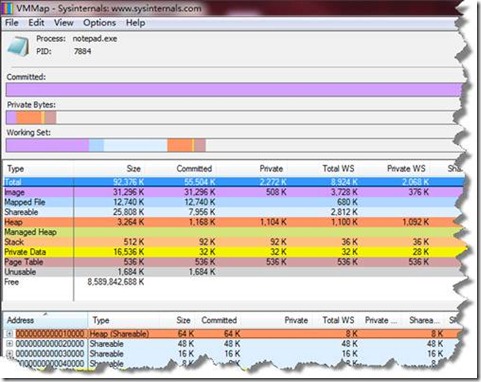The width and height of the screenshot is (481, 382).
Task: Open the Edit menu
Action: point(36,23)
